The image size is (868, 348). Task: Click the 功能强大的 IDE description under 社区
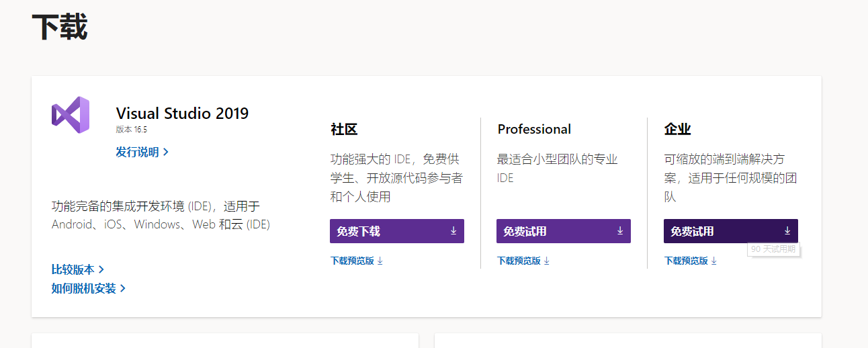396,178
